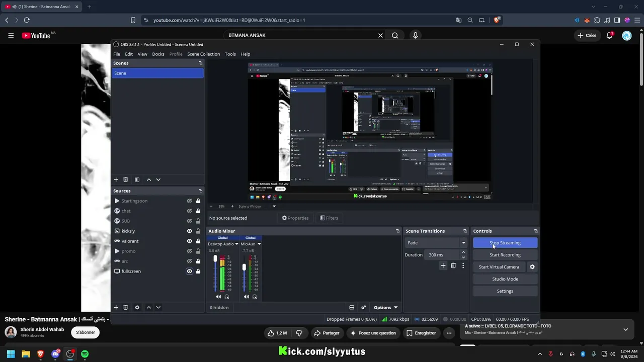Open source properties gear in Sources toolbar
This screenshot has width=644, height=362.
pyautogui.click(x=137, y=307)
